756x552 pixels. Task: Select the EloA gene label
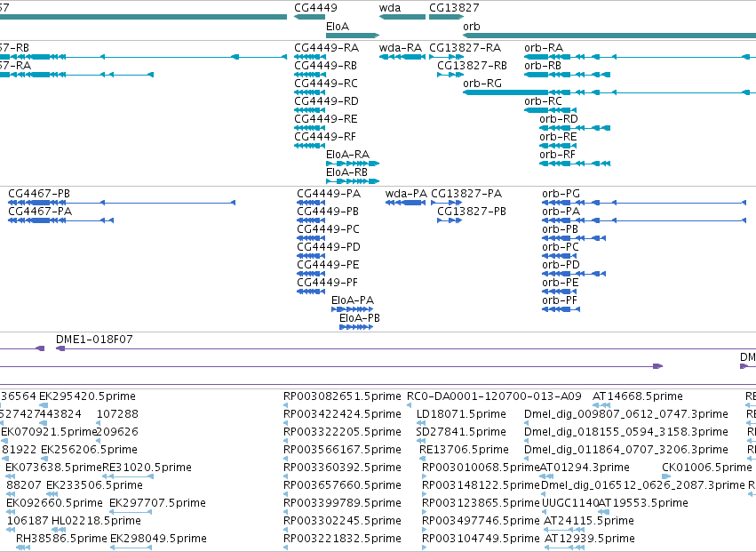(x=338, y=27)
